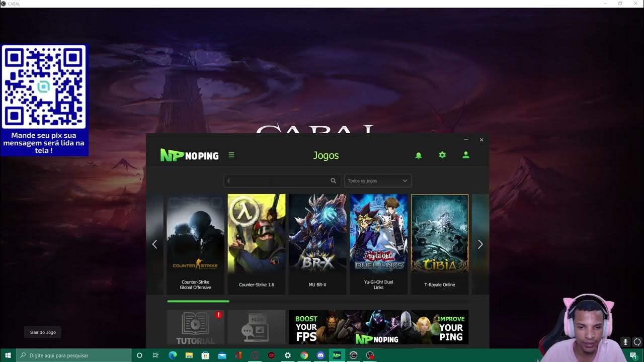Image resolution: width=644 pixels, height=362 pixels.
Task: Open Task View on taskbar
Action: pyautogui.click(x=155, y=355)
